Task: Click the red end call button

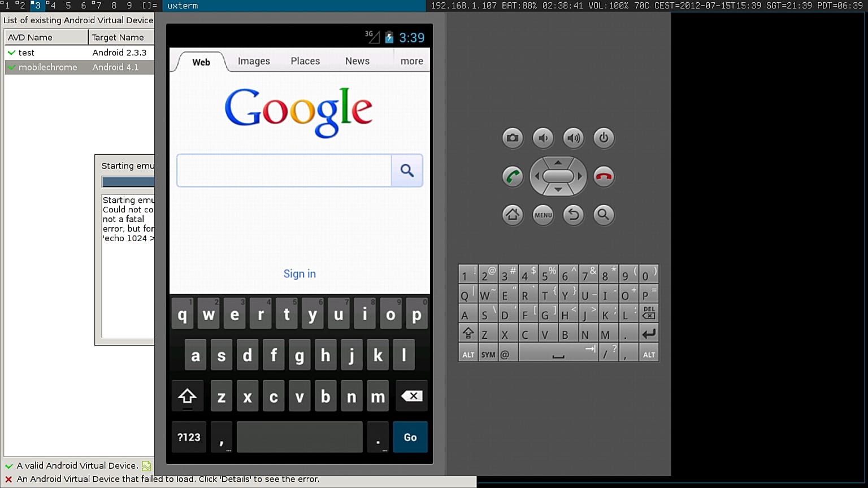Action: [x=604, y=176]
